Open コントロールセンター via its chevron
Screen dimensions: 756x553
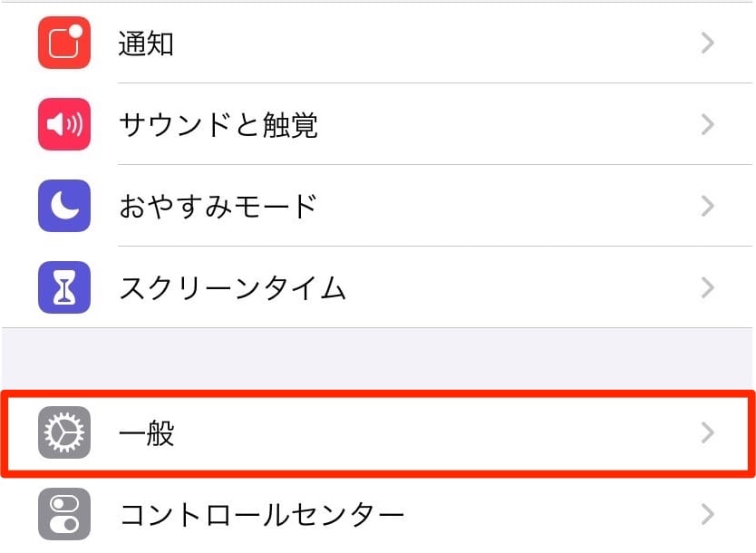pos(708,513)
